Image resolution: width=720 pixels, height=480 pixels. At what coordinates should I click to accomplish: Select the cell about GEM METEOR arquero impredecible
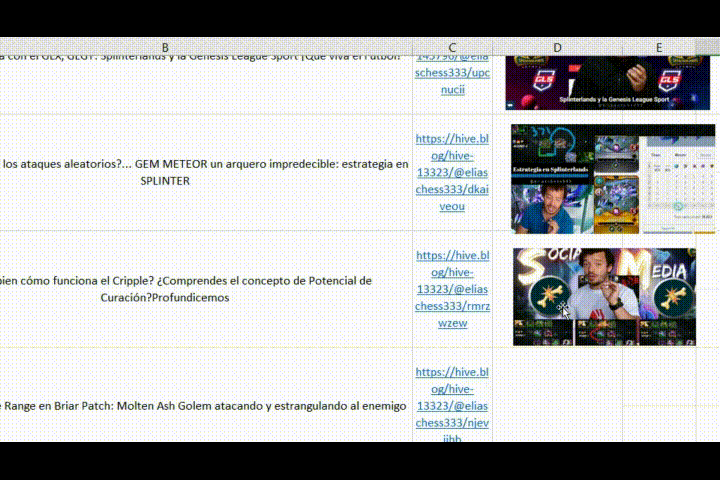point(206,172)
